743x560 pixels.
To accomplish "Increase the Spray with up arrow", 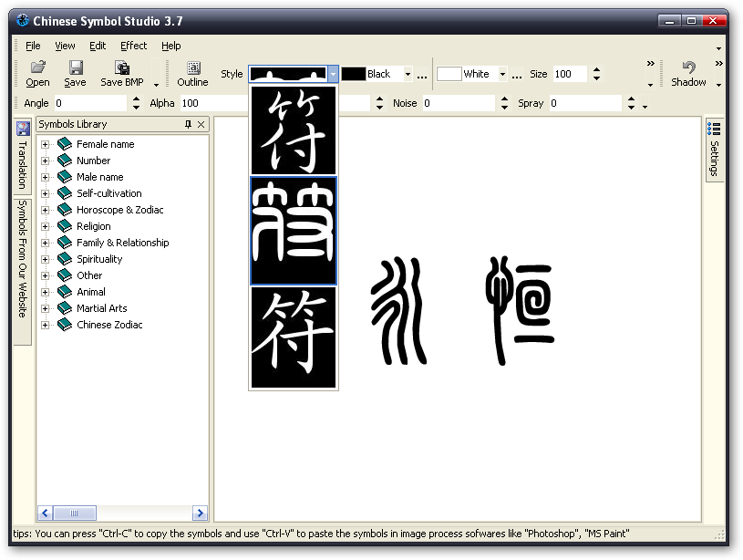I will 631,99.
